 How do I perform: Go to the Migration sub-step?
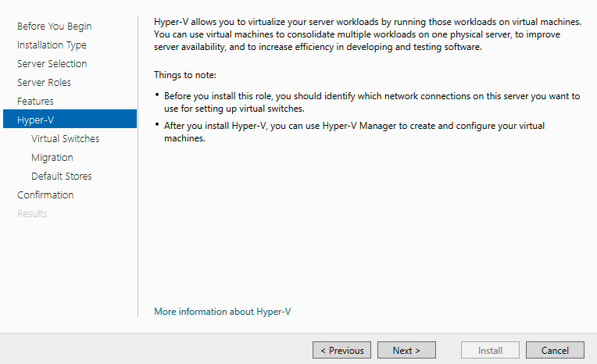pos(52,157)
